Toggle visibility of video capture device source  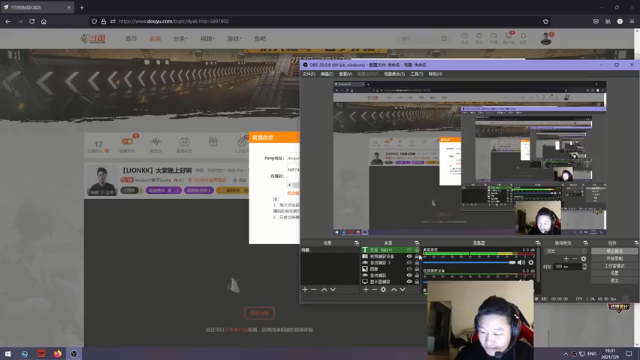409,256
